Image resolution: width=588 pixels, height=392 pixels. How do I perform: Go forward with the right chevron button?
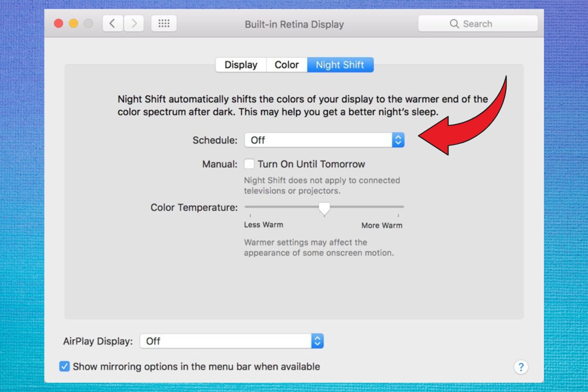(134, 24)
